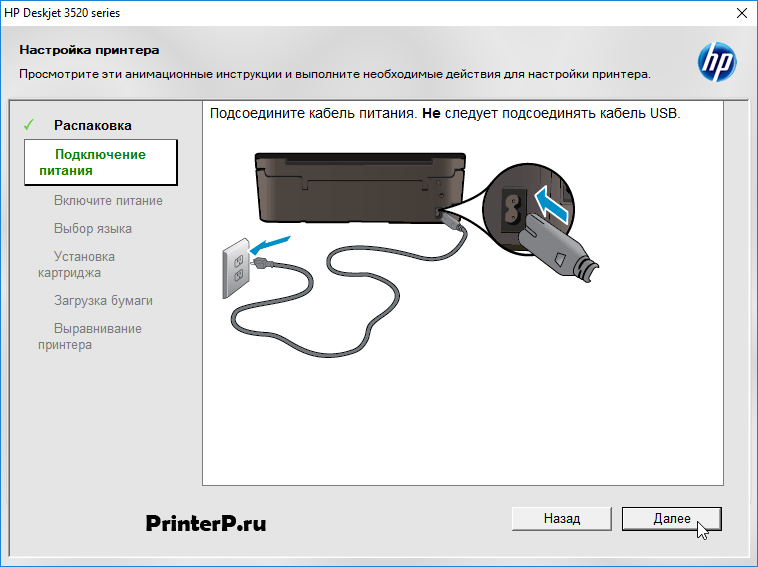Click the green checkmark beside Распаковка
Screen dimensions: 758x567
29,125
